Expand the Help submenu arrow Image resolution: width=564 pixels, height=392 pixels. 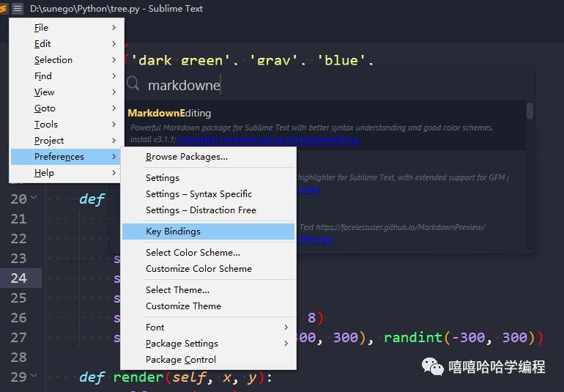tap(114, 173)
